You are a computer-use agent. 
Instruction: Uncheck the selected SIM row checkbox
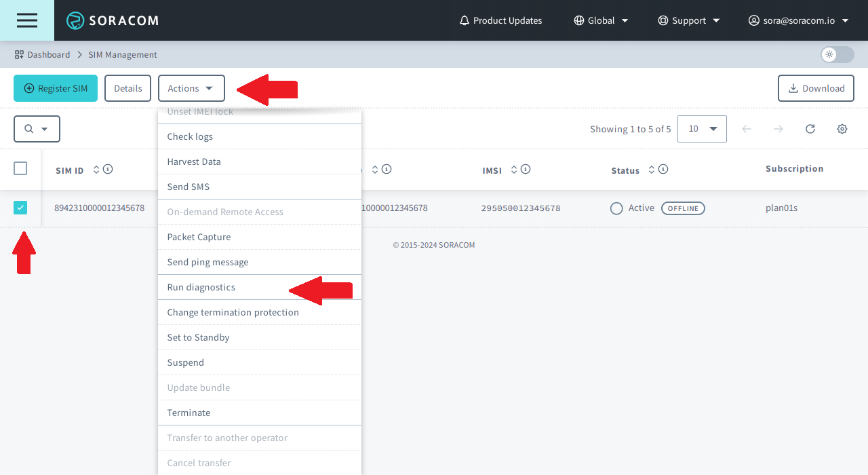pos(20,208)
